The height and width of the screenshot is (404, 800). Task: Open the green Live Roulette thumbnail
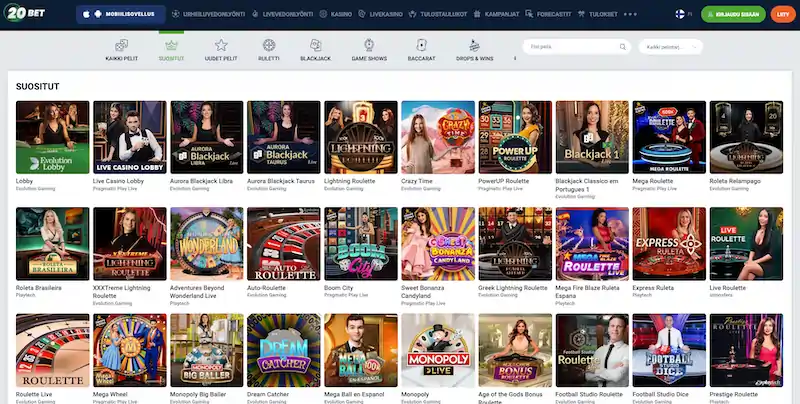[x=746, y=244]
